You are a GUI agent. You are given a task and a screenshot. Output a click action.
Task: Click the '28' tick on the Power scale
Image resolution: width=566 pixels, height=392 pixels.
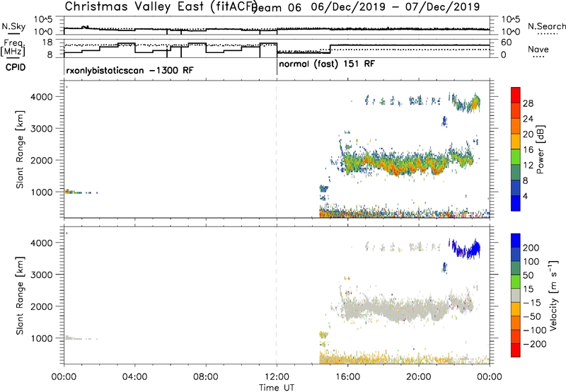tap(528, 103)
